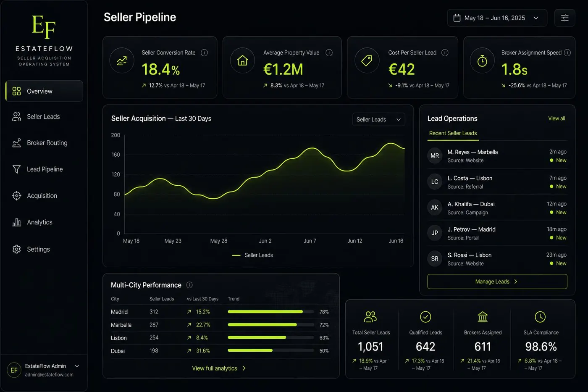The image size is (588, 392).
Task: Click the Total Seller Leads people icon
Action: (370, 316)
